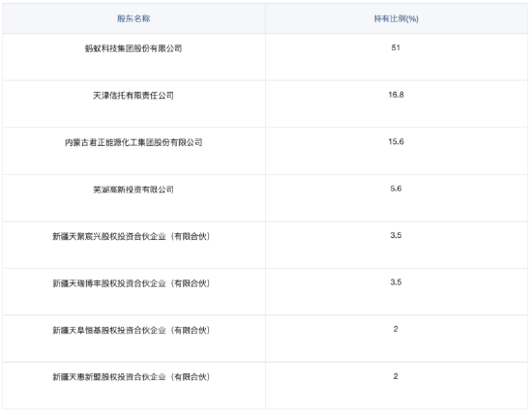Select the 3.5 value in 天瑞博丰 row
The width and height of the screenshot is (532, 413).
coord(396,282)
